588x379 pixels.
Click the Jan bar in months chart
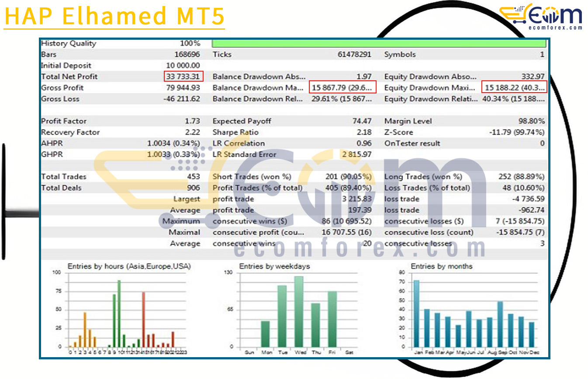point(417,314)
